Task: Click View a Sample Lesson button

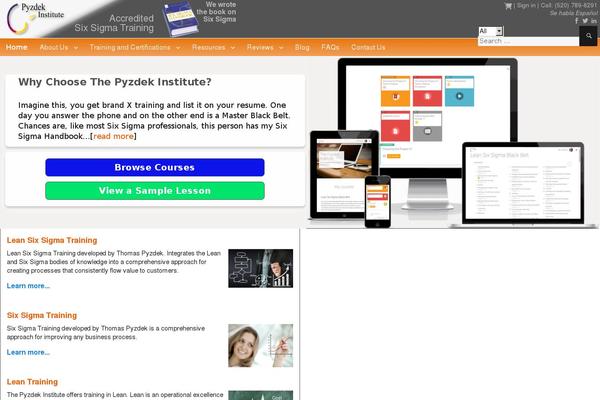Action: point(155,191)
